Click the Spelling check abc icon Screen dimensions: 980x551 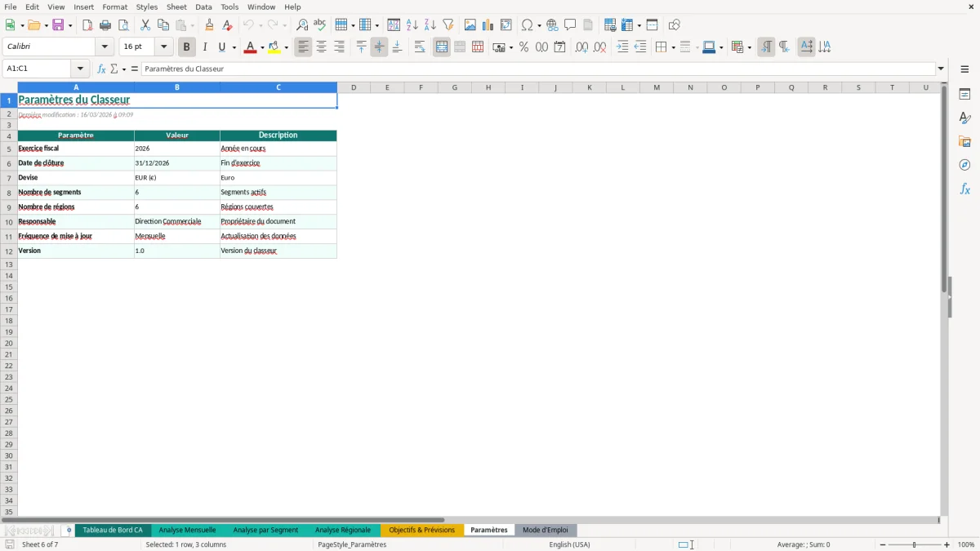click(319, 25)
